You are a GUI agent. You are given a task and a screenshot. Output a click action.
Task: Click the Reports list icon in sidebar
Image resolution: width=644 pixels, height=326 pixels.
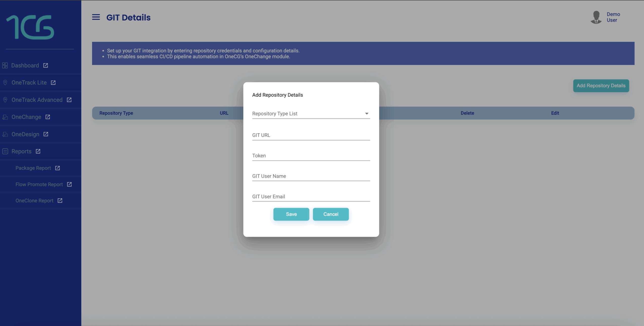tap(5, 151)
